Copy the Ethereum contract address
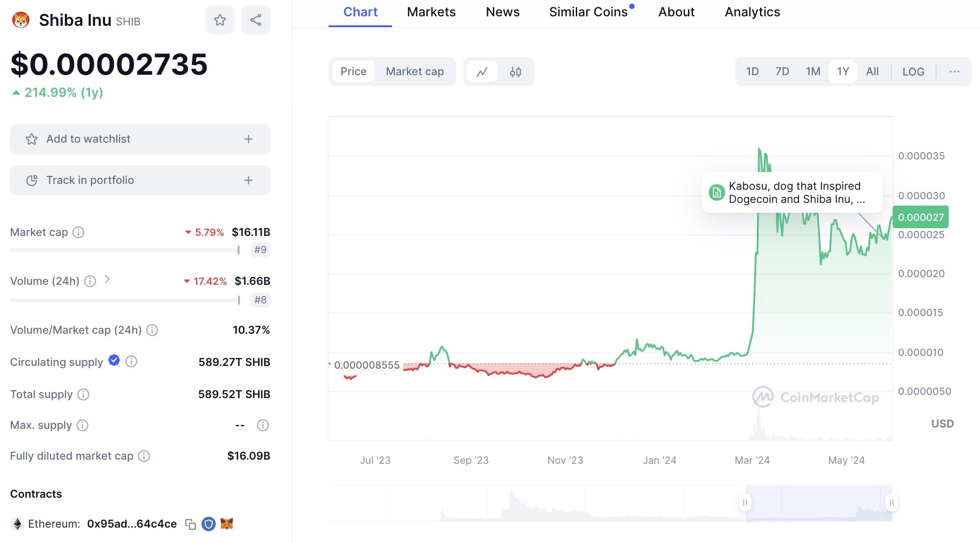The height and width of the screenshot is (543, 980). (x=191, y=524)
